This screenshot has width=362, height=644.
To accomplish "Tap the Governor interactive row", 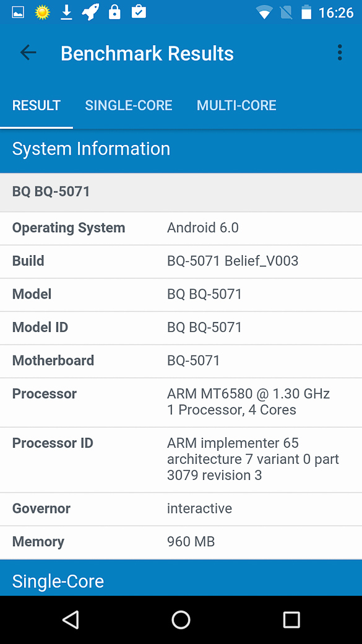I will tap(181, 509).
